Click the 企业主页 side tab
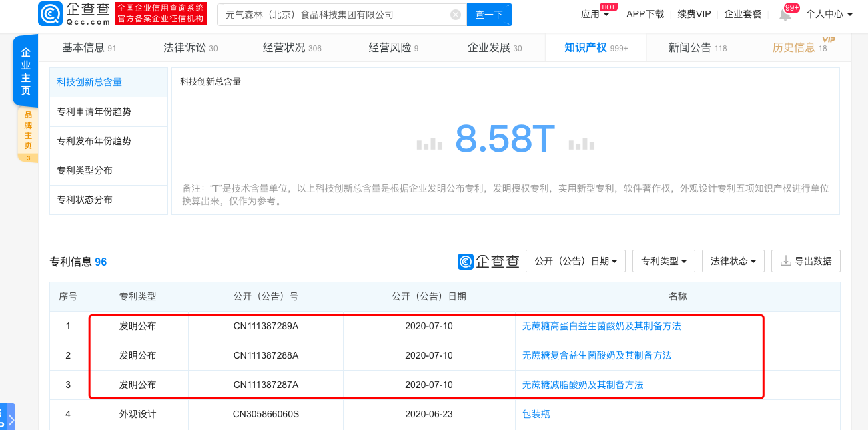The height and width of the screenshot is (430, 868). [x=26, y=71]
